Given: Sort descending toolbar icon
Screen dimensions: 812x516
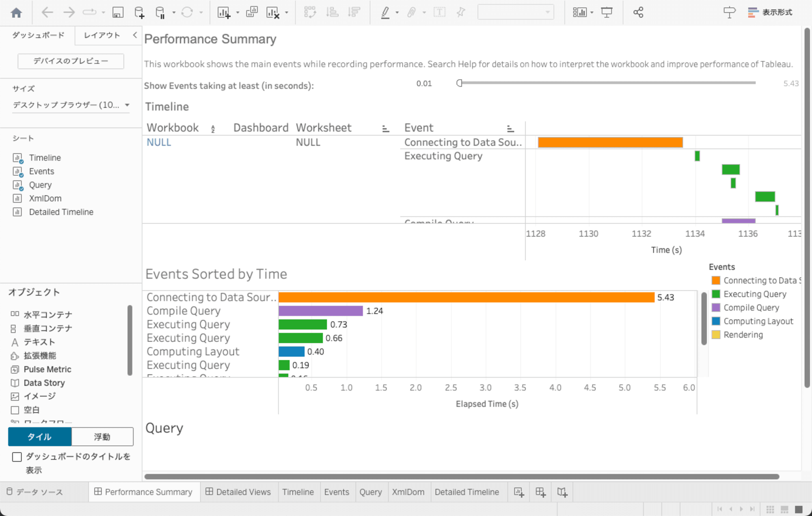Looking at the screenshot, I should [x=354, y=12].
